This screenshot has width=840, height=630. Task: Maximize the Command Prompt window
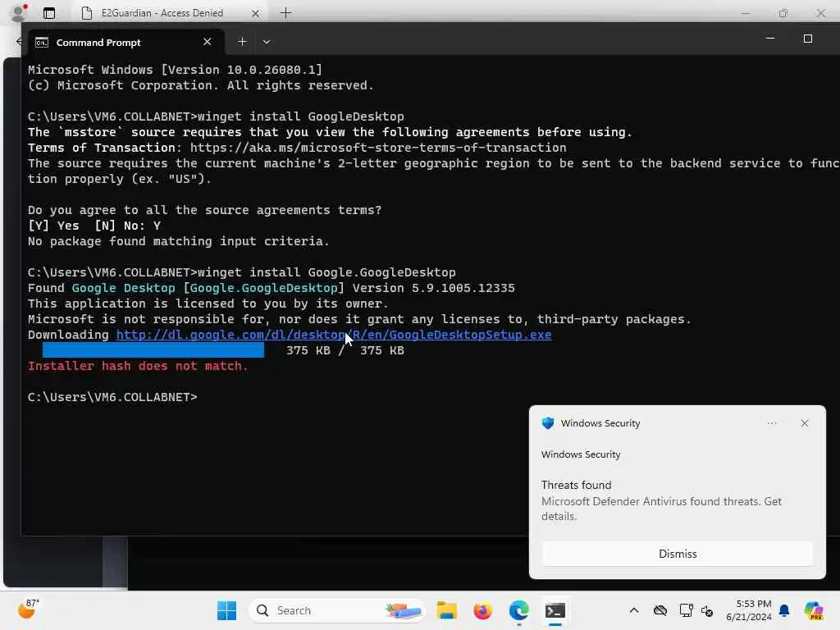pyautogui.click(x=808, y=39)
